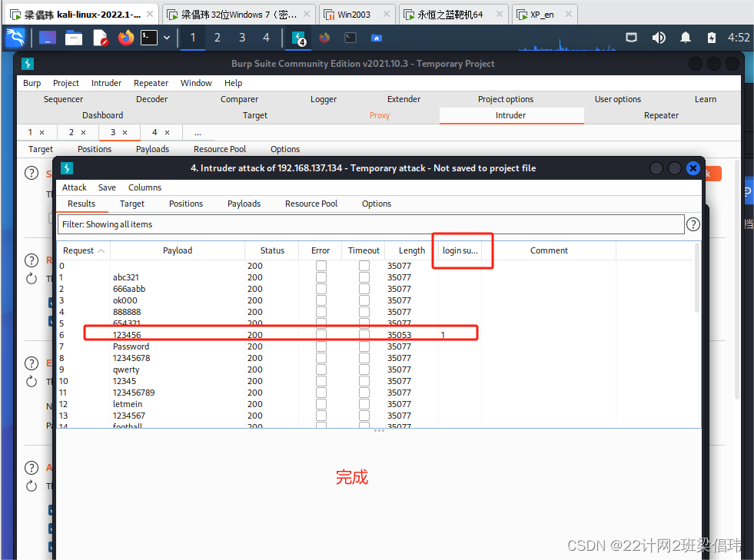Show the clock reading 4:52
Image resolution: width=754 pixels, height=560 pixels.
tap(738, 38)
